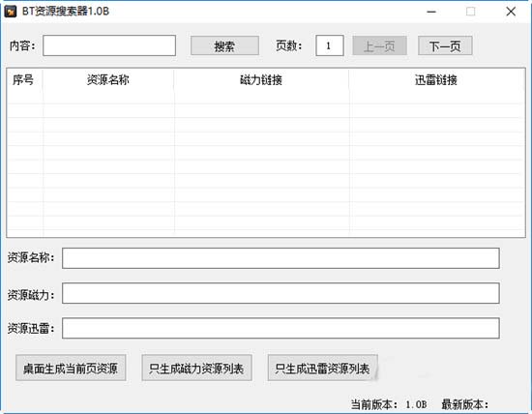
Task: Click 只生成磁力资源列表 button
Action: (x=196, y=368)
